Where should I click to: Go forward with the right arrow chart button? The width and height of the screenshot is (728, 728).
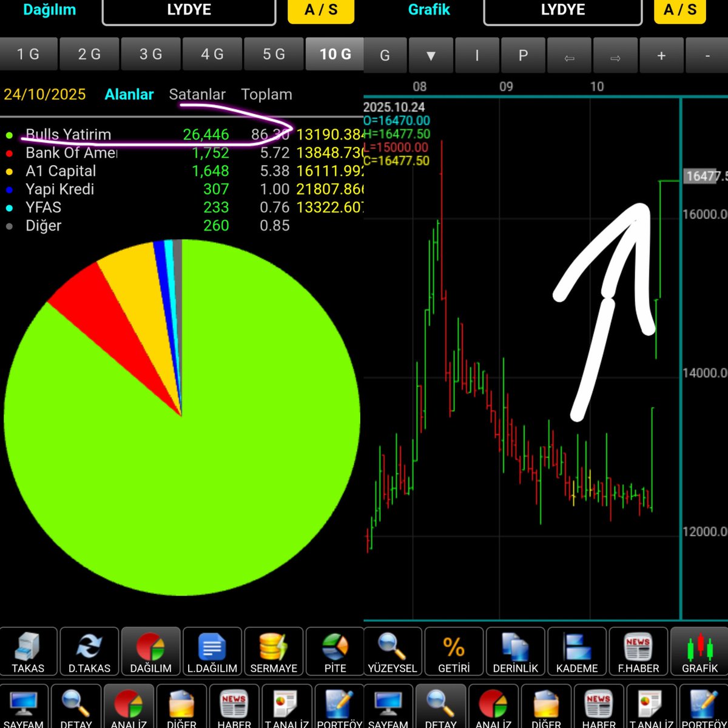[x=615, y=55]
